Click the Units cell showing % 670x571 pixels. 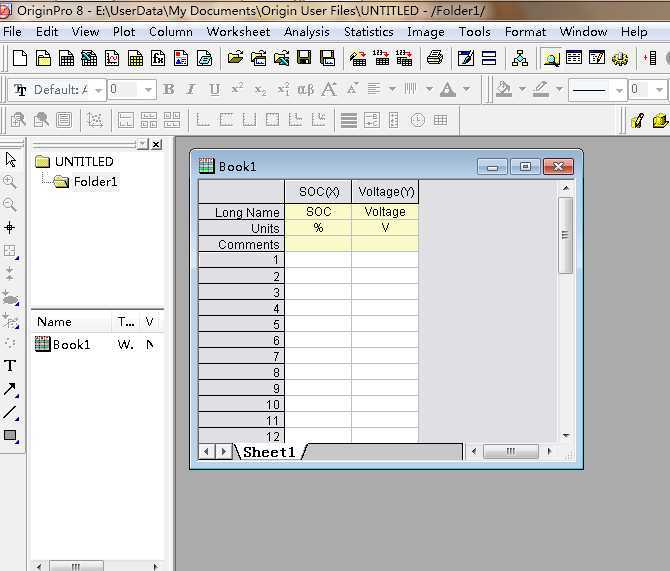318,228
